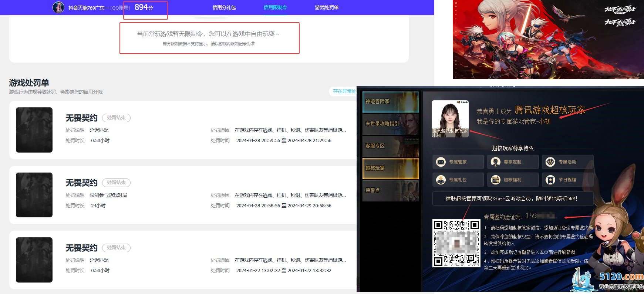This screenshot has height=294, width=644.
Task: Open the first 无畏契约 card dated 2024-04-28 20:59:56
Action: (x=183, y=130)
